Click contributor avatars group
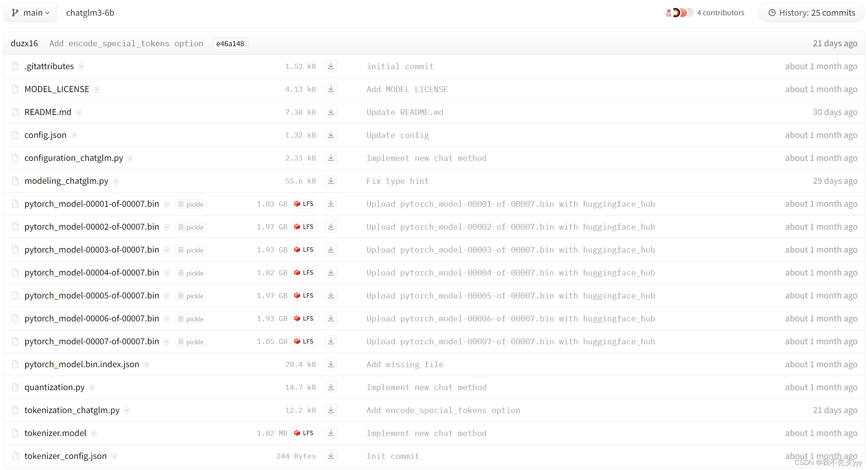The image size is (868, 470). point(679,13)
